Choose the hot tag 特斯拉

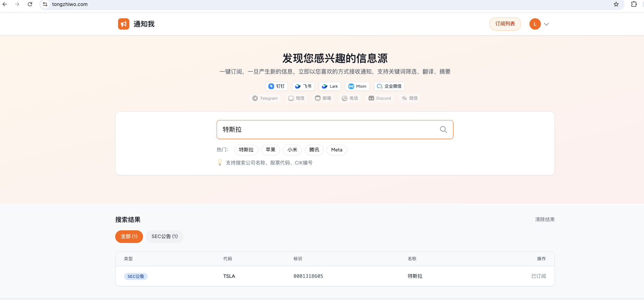(x=246, y=150)
